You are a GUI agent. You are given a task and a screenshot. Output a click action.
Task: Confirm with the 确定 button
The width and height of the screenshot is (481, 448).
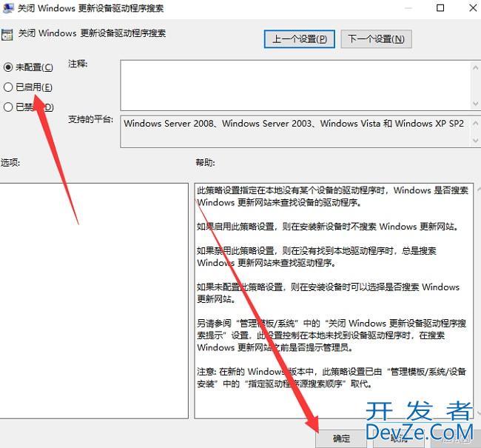click(341, 438)
